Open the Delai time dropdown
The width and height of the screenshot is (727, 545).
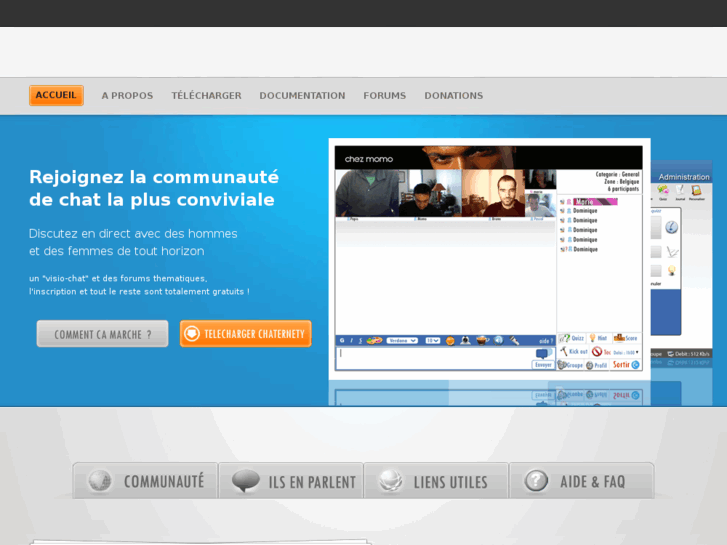coord(626,353)
